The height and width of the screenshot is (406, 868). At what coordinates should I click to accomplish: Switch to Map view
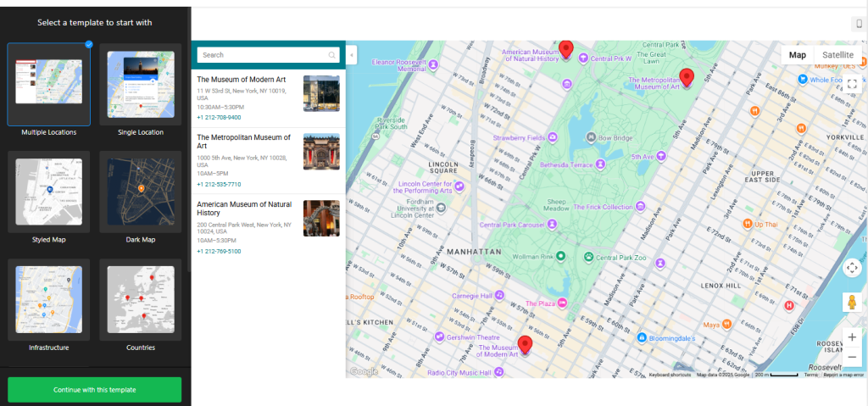(798, 55)
